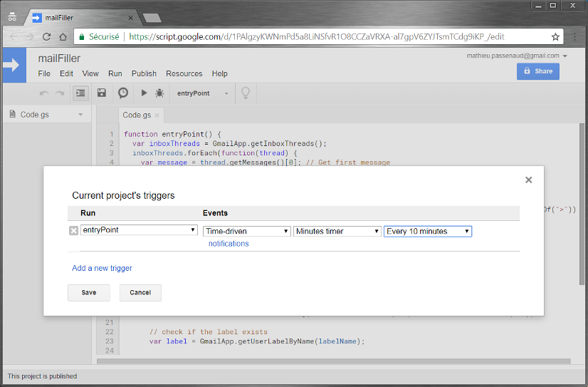Screen dimensions: 588x387
Task: Click the lightbulb hint icon
Action: pyautogui.click(x=246, y=93)
